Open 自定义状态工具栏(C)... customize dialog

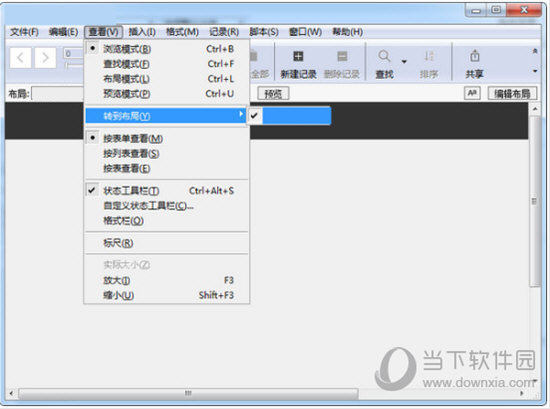pos(167,206)
